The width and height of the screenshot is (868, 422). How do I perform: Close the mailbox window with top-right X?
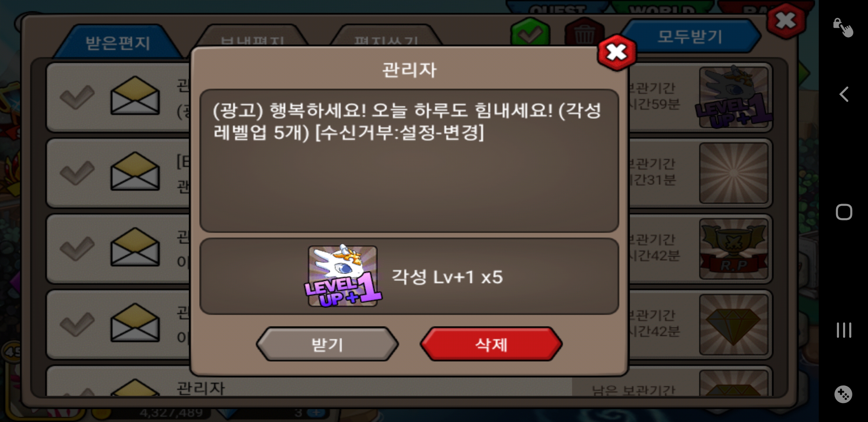coord(786,21)
